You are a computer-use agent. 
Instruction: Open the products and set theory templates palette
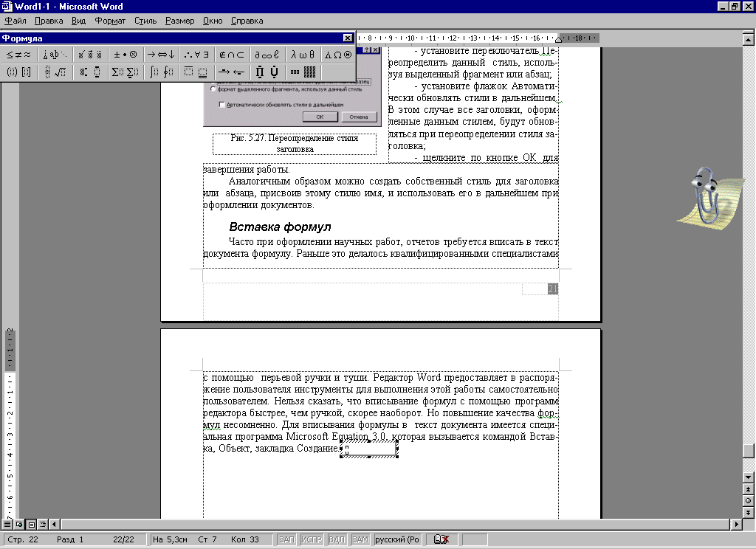pyautogui.click(x=267, y=72)
